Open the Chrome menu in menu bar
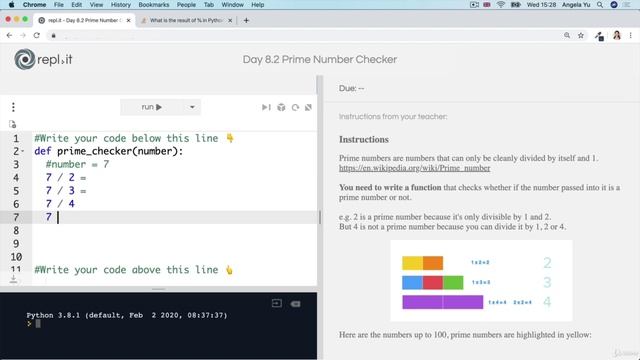 point(34,4)
